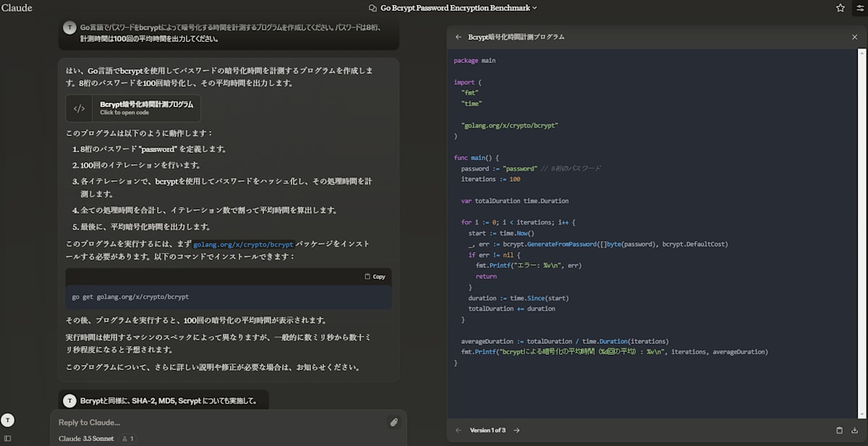The width and height of the screenshot is (868, 446).
Task: Click the bcrypt.GenerateFromPassword code line
Action: [x=597, y=244]
